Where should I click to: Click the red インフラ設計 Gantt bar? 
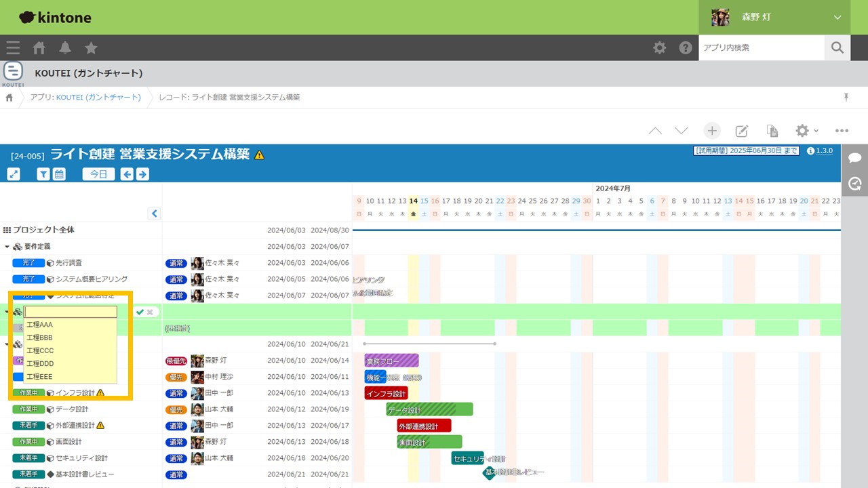coord(386,393)
